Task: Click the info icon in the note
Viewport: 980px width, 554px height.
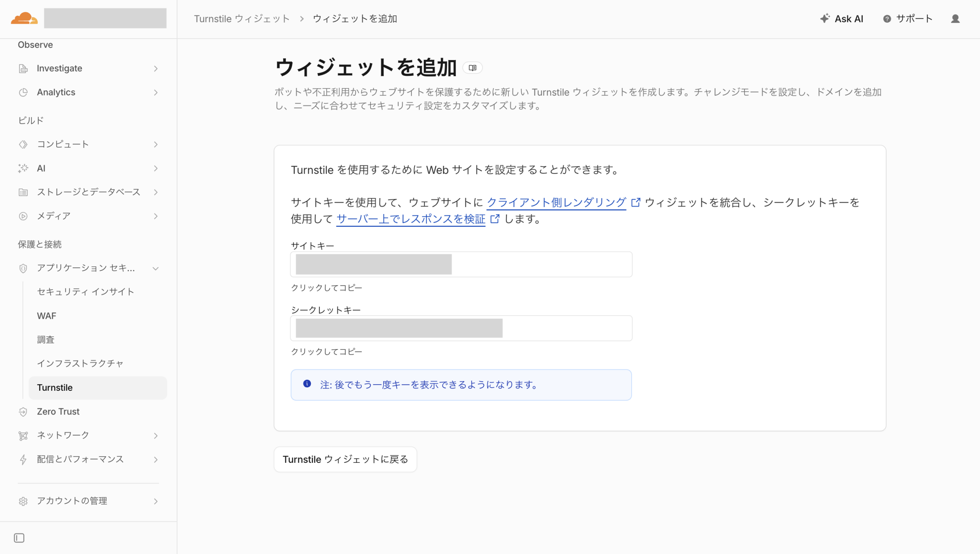Action: [x=307, y=384]
